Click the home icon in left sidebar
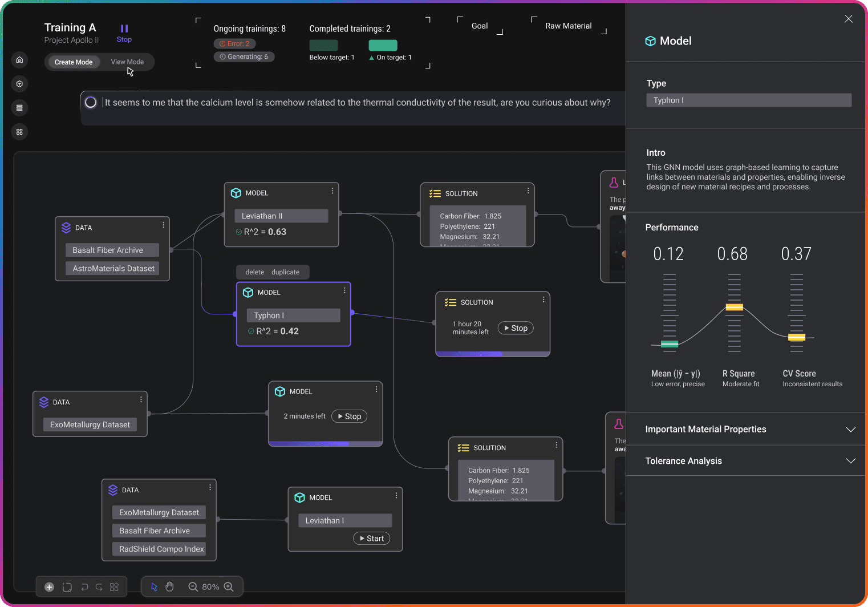This screenshot has width=868, height=607. pos(19,60)
